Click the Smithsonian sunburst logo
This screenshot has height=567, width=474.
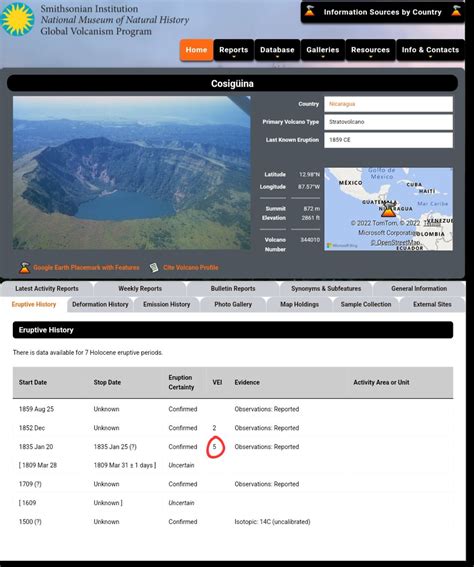(x=17, y=19)
